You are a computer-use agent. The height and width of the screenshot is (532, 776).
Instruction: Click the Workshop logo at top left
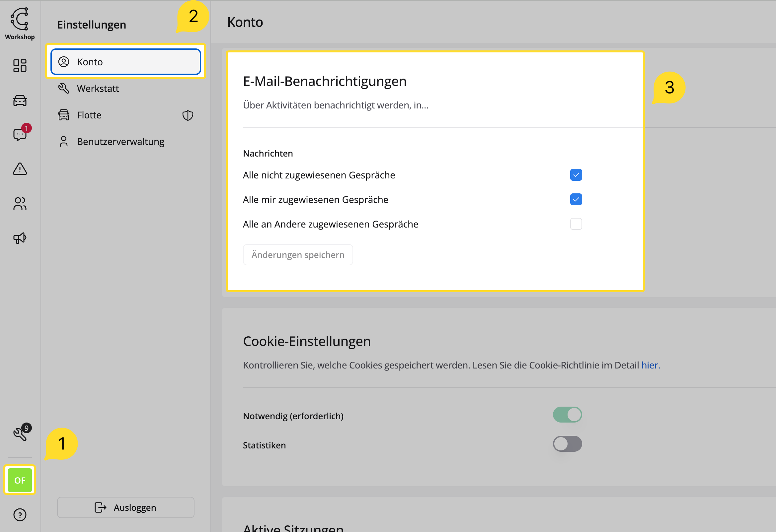point(20,24)
